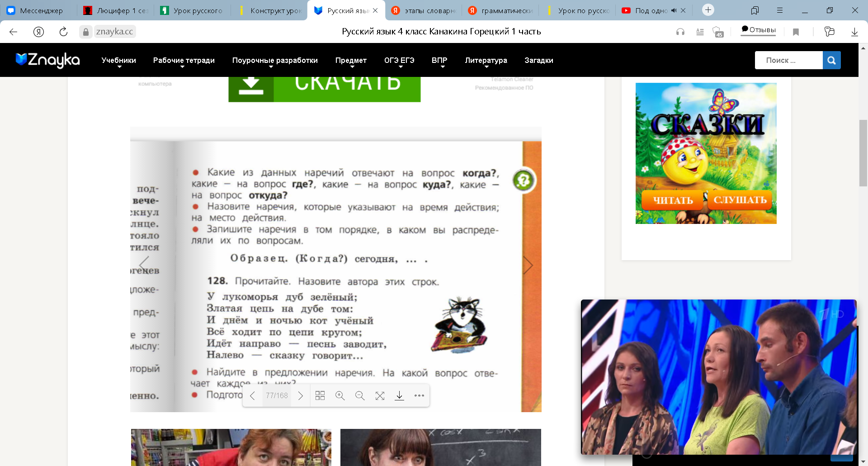Open reader mode icon in address bar

coord(700,32)
